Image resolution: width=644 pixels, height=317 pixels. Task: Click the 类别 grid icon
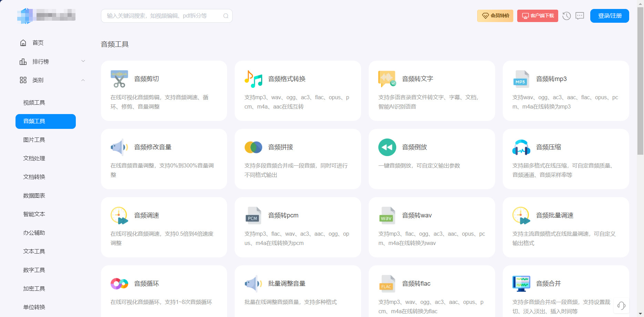coord(23,80)
